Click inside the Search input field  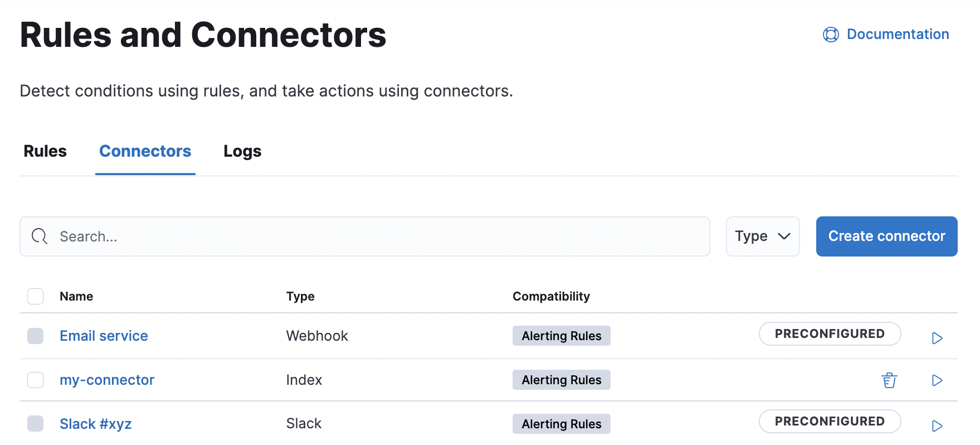click(223, 236)
